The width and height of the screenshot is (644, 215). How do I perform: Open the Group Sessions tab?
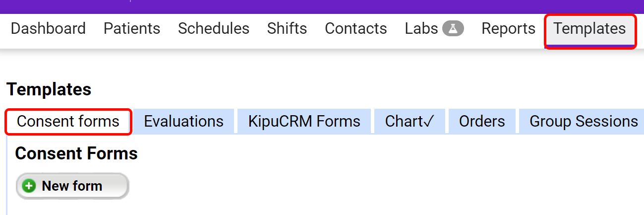[x=584, y=122]
